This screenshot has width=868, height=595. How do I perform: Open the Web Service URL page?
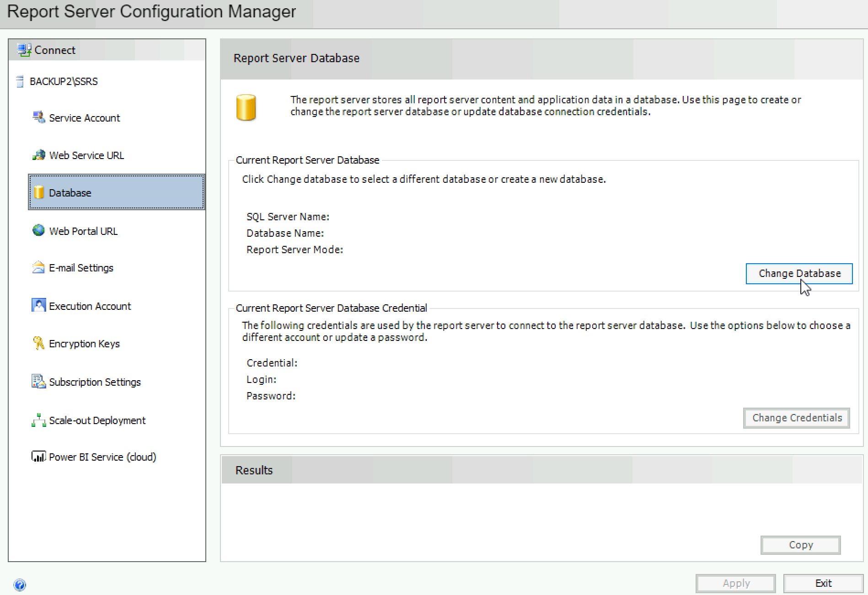point(86,155)
